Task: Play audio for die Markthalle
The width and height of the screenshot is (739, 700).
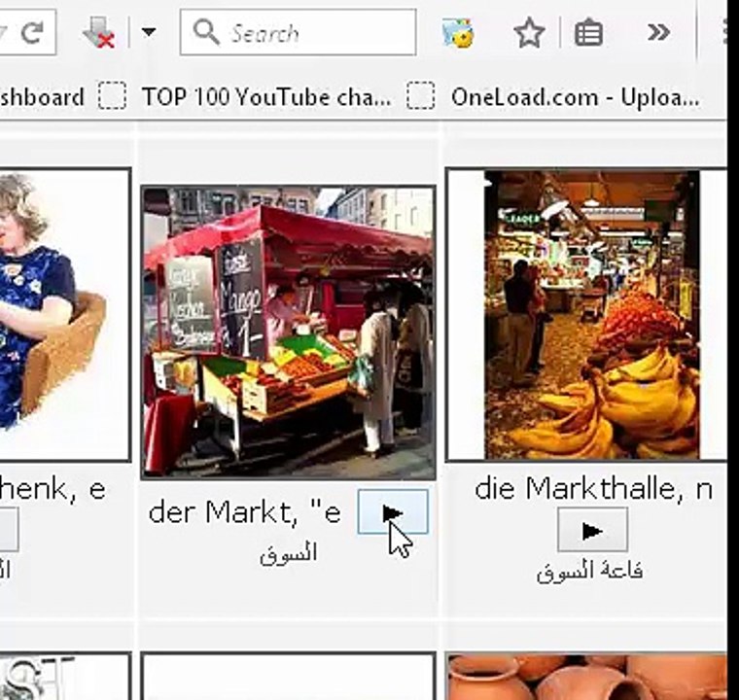Action: tap(592, 530)
